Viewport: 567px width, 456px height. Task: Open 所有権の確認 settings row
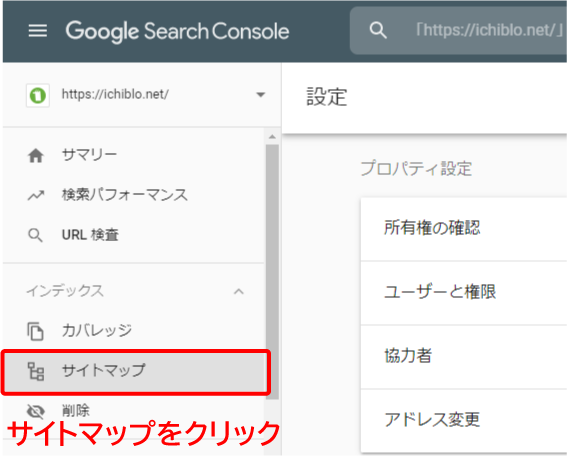(x=464, y=229)
